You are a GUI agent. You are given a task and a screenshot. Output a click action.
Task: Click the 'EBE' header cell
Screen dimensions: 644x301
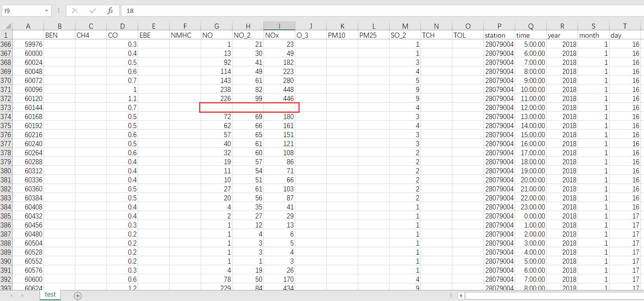click(x=154, y=35)
